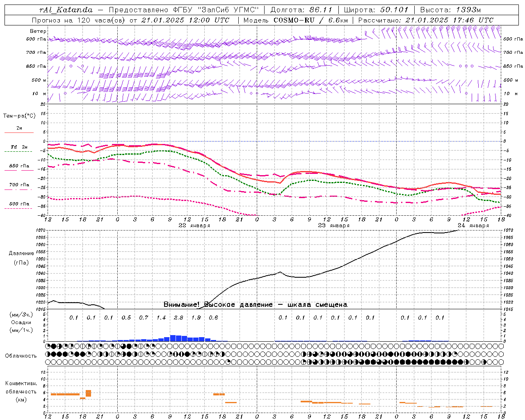Click the Рассчитано: 21.01.2025 17:46 UTC timestamp
This screenshot has height=420, width=525.
pos(426,20)
